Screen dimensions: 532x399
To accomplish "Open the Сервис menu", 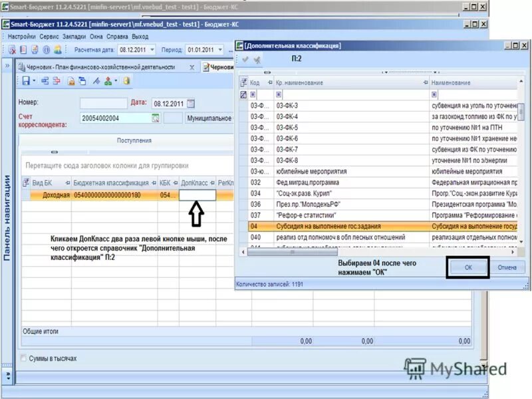I will (49, 37).
